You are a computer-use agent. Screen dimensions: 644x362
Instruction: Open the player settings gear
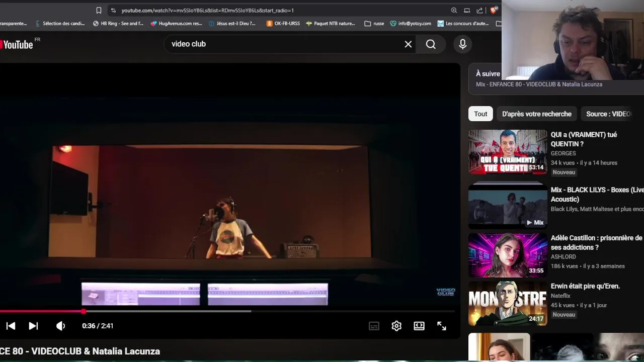point(396,326)
